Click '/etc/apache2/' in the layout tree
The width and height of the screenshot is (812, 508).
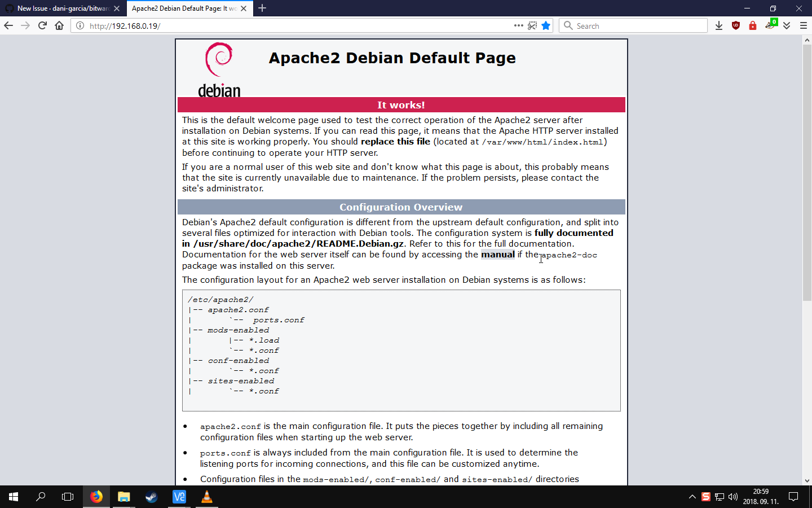(220, 300)
